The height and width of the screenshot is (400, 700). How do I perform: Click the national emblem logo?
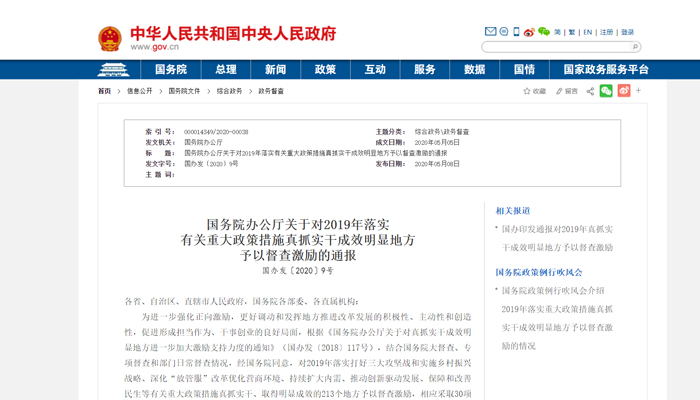110,38
